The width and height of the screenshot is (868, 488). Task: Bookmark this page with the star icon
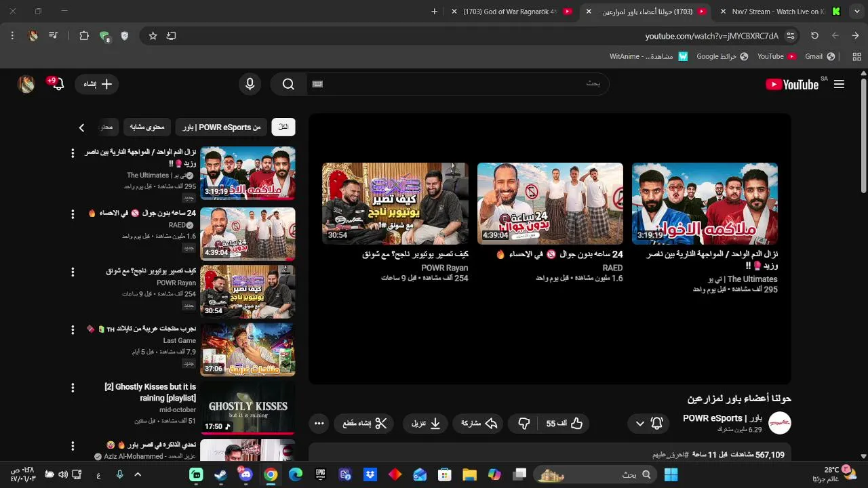153,36
